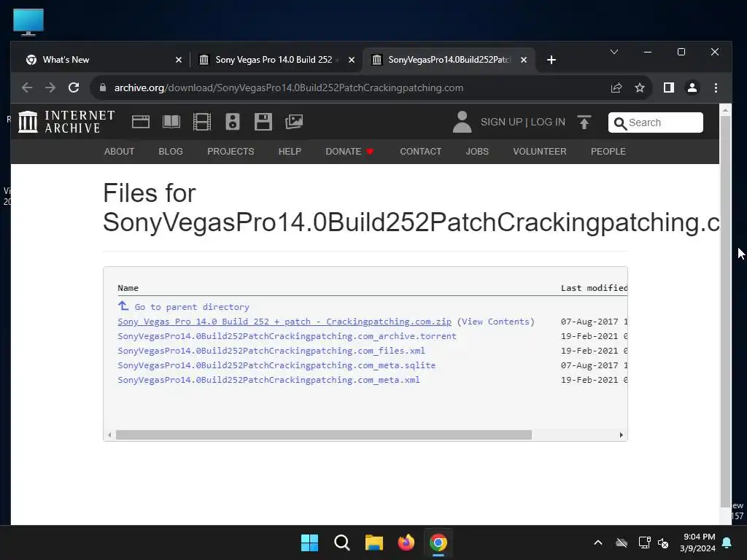Click LOG IN link
Viewport: 747px width, 560px height.
(x=548, y=122)
